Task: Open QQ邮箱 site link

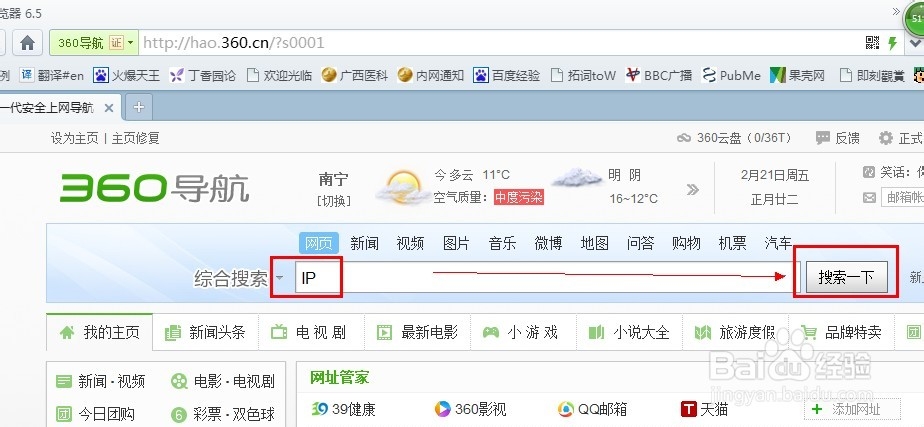Action: pyautogui.click(x=593, y=409)
